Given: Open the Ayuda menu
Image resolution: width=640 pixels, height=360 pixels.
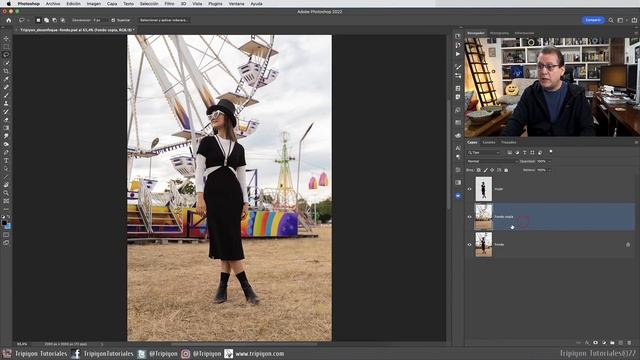Looking at the screenshot, I should pyautogui.click(x=256, y=4).
